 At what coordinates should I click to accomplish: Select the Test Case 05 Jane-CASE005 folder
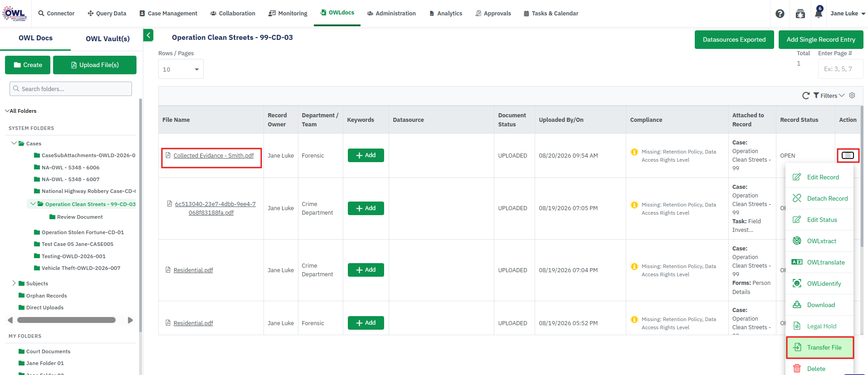point(78,244)
